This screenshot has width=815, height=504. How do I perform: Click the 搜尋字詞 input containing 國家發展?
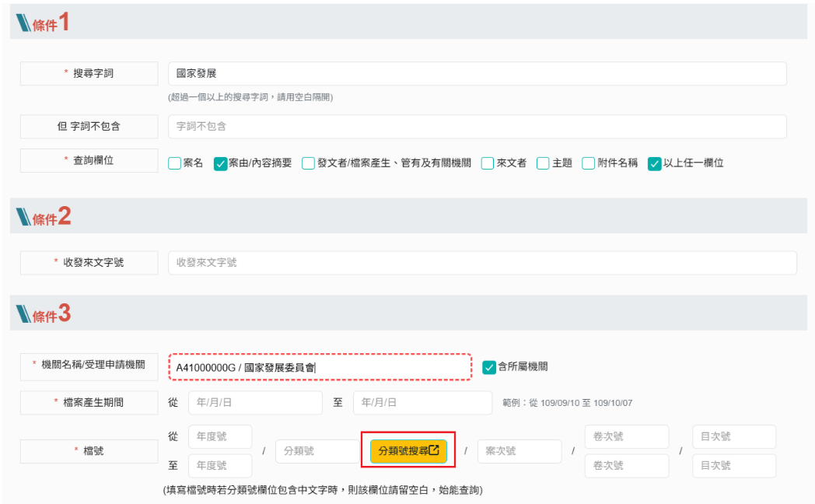[477, 74]
